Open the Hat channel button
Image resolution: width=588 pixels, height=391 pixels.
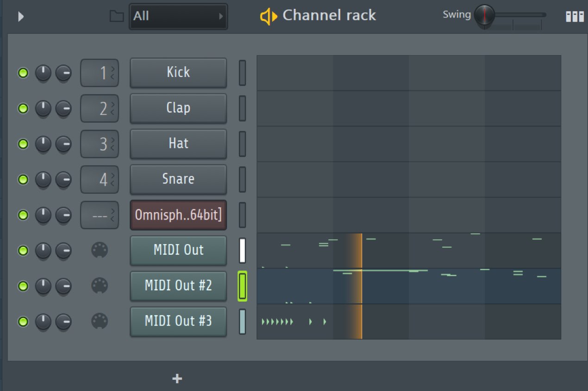point(178,144)
